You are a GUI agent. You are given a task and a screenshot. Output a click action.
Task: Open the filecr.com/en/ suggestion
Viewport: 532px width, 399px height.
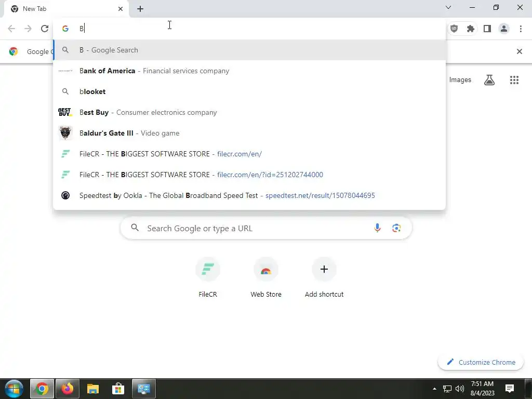(x=250, y=154)
